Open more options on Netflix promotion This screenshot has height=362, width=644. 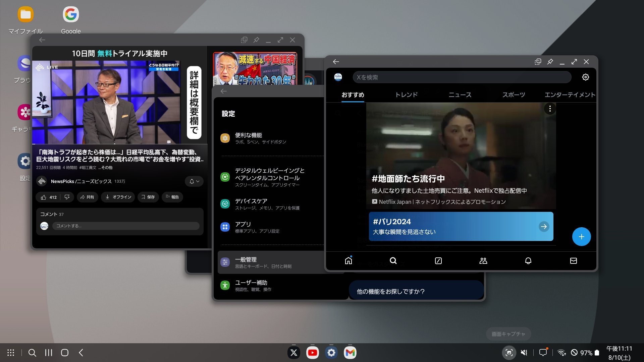coord(550,109)
